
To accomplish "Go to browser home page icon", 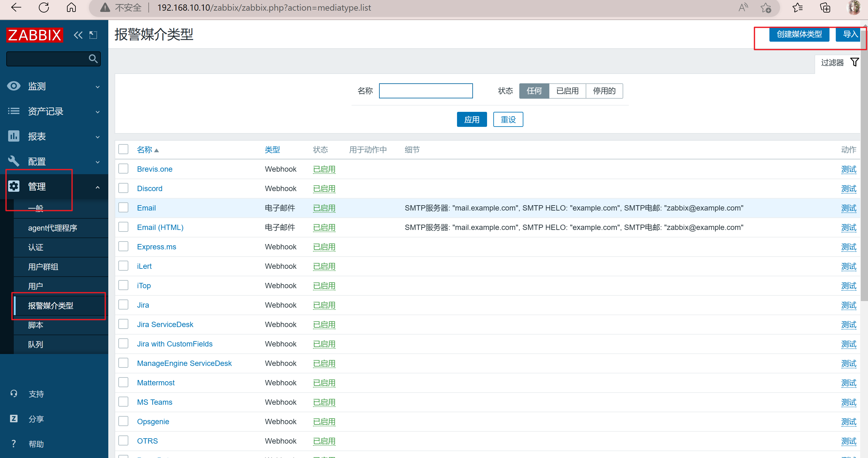I will (x=71, y=8).
